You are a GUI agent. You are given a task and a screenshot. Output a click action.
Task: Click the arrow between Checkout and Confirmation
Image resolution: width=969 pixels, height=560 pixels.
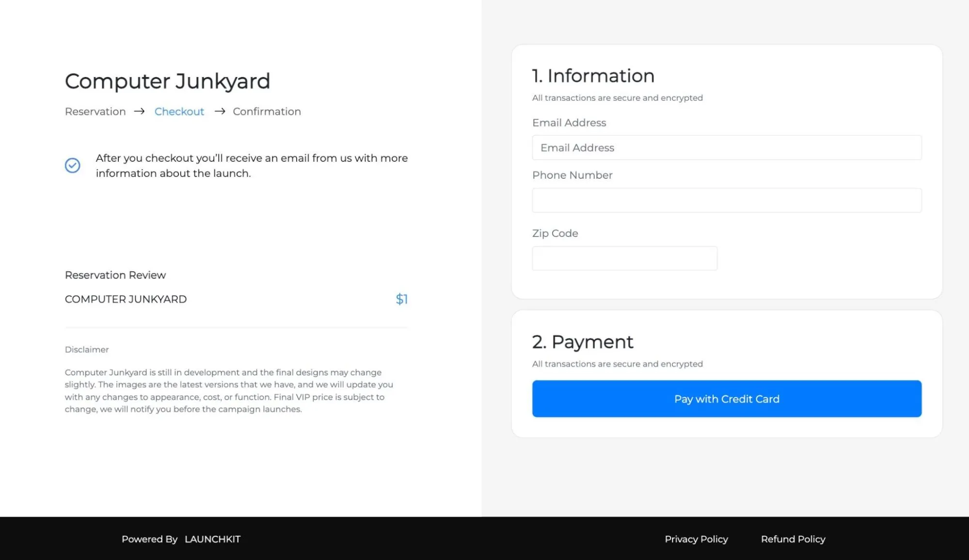pyautogui.click(x=220, y=111)
